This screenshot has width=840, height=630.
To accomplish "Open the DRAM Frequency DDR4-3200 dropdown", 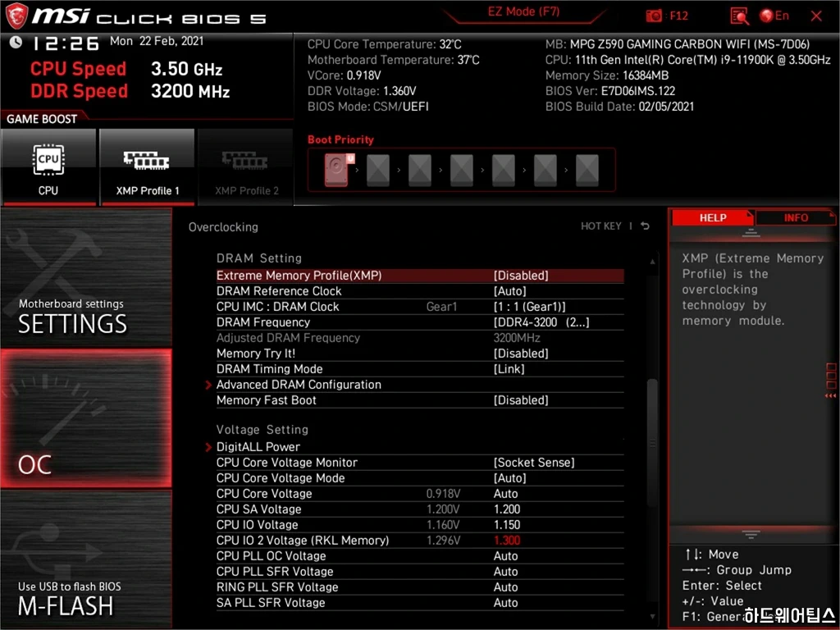I will (541, 322).
